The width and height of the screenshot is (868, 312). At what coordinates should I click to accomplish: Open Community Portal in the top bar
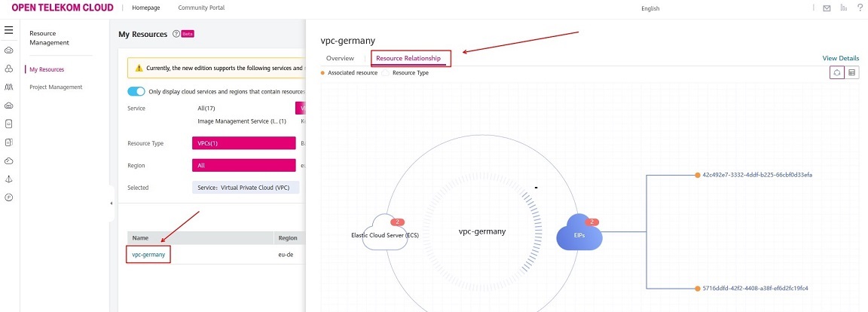click(x=201, y=8)
